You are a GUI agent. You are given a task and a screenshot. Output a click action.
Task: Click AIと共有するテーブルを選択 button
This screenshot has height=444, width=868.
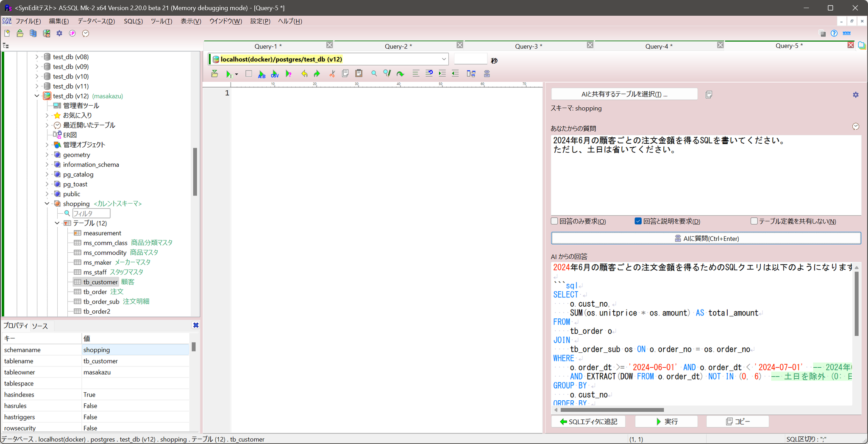624,94
